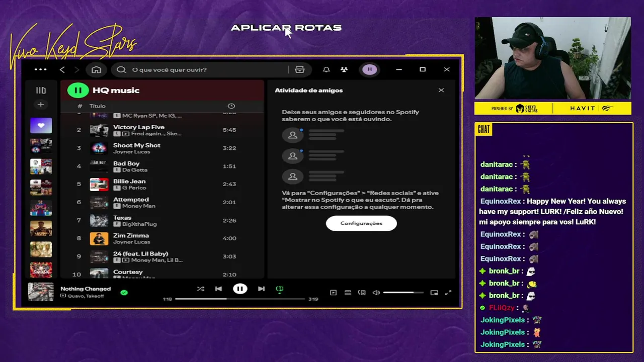Open the notifications bell
This screenshot has width=644, height=362.
[326, 69]
